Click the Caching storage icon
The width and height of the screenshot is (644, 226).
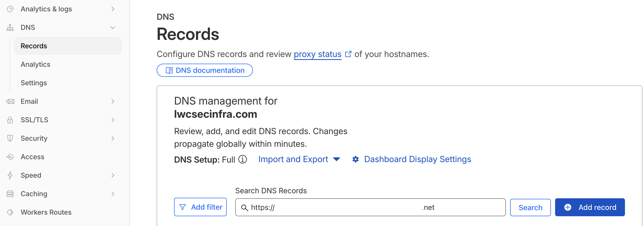10,194
